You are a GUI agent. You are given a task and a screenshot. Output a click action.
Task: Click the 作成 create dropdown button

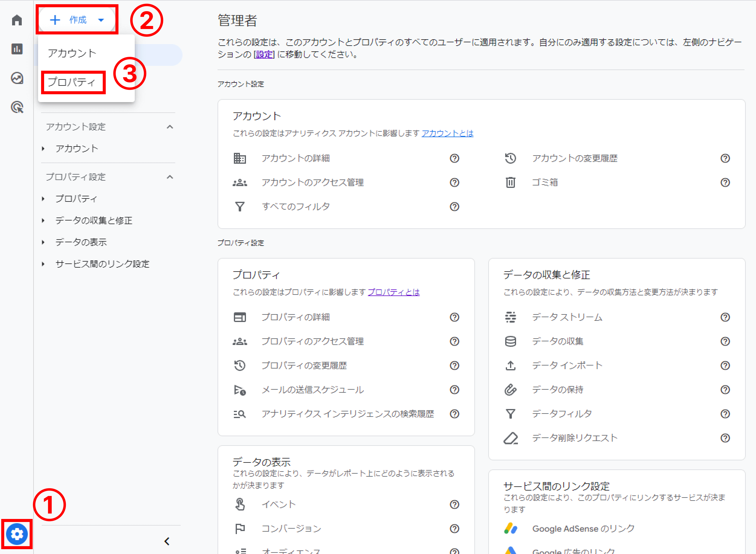click(77, 20)
